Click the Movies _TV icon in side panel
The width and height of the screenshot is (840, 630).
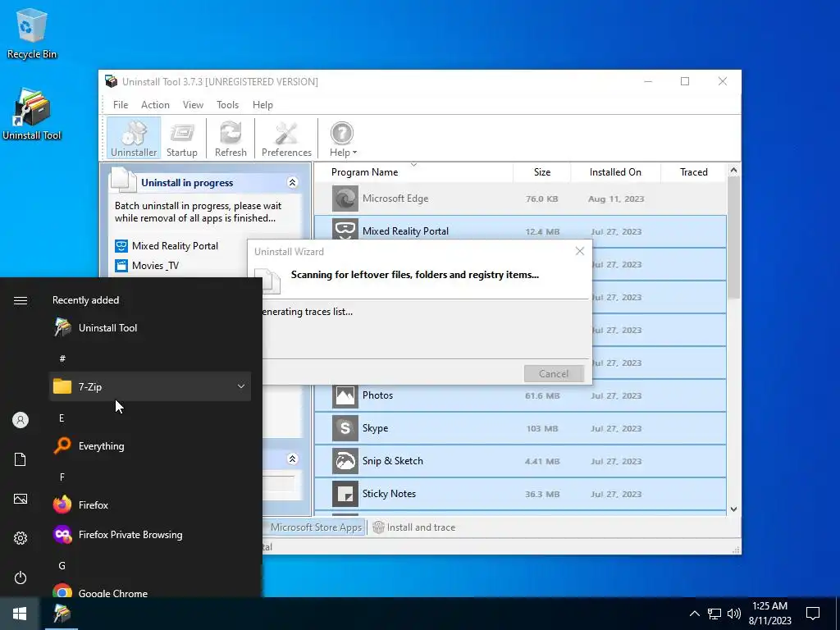point(121,265)
